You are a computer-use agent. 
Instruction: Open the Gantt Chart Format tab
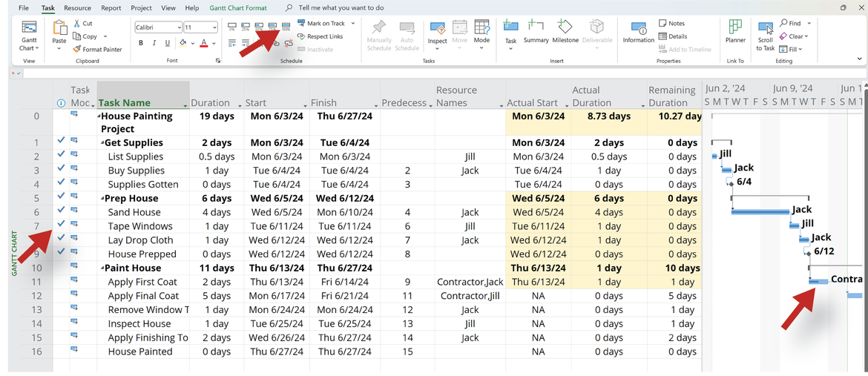point(238,8)
